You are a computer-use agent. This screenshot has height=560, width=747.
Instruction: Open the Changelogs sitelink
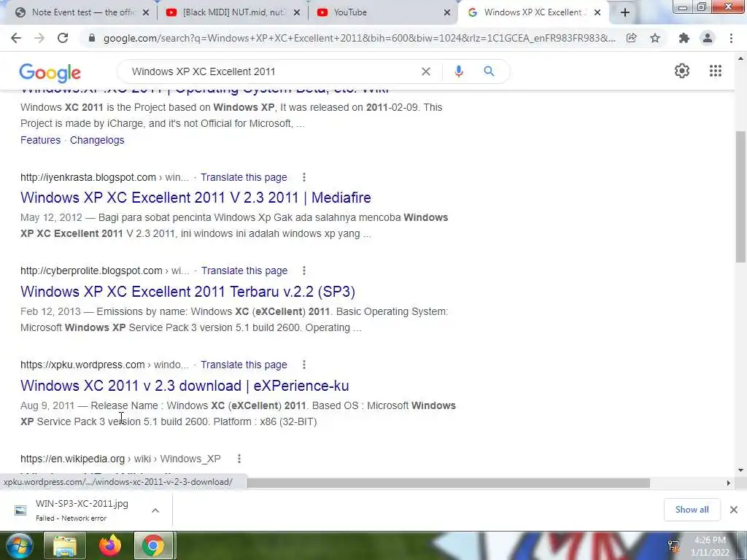(x=97, y=140)
